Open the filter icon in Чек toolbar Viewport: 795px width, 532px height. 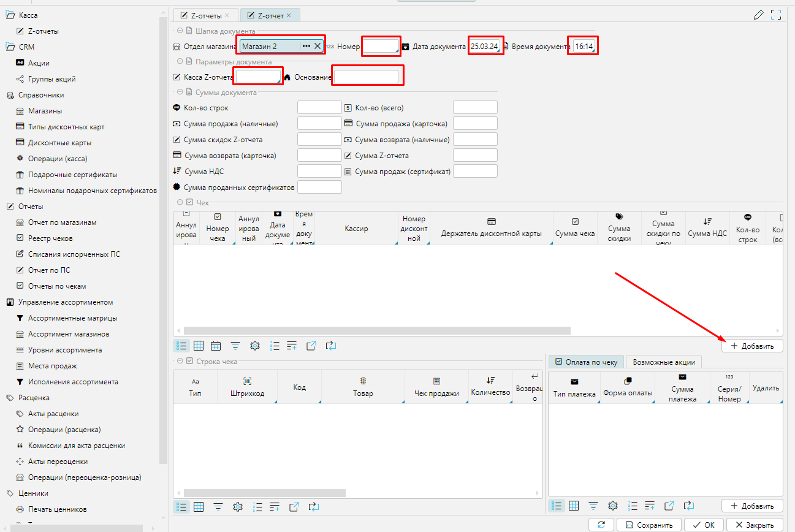235,346
